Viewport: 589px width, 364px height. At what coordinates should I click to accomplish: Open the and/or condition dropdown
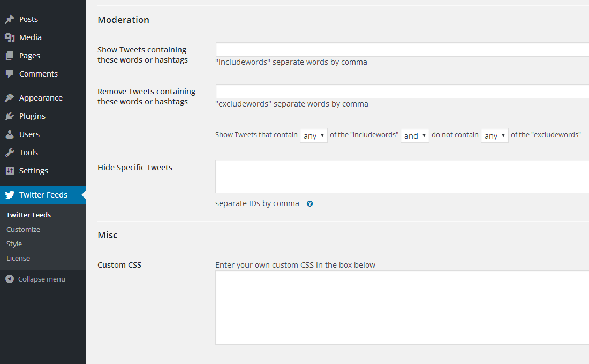point(415,135)
